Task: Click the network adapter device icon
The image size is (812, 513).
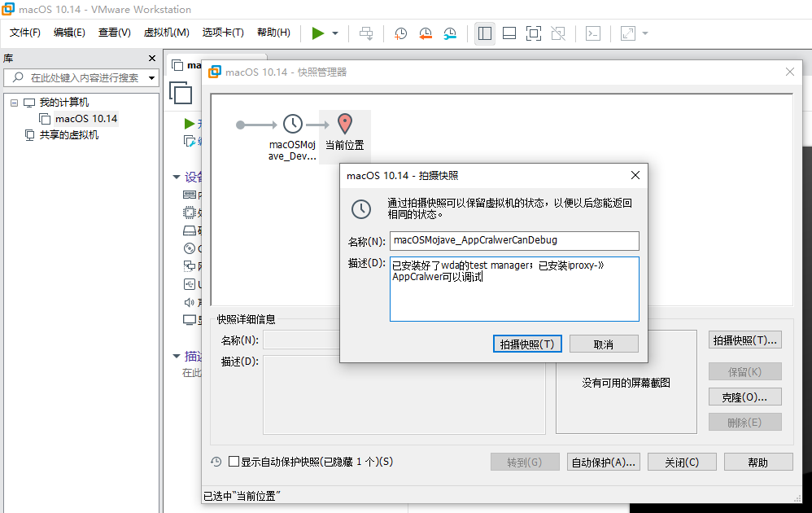Action: pos(190,266)
